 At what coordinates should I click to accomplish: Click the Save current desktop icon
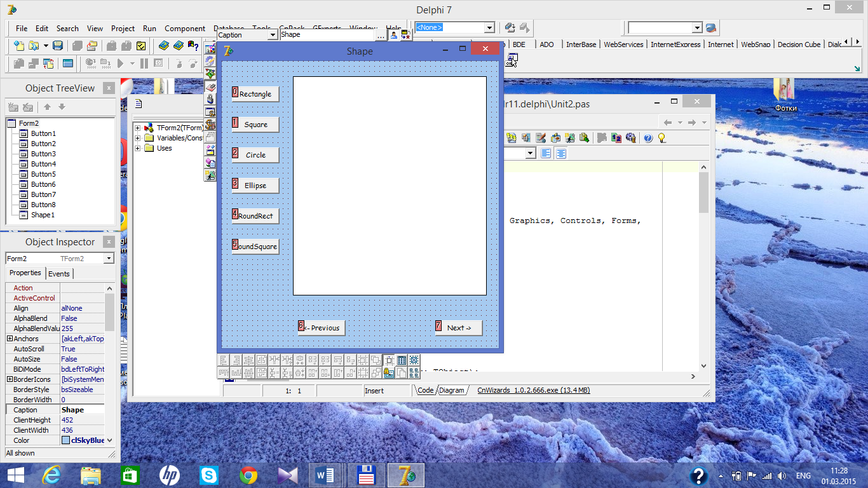510,27
